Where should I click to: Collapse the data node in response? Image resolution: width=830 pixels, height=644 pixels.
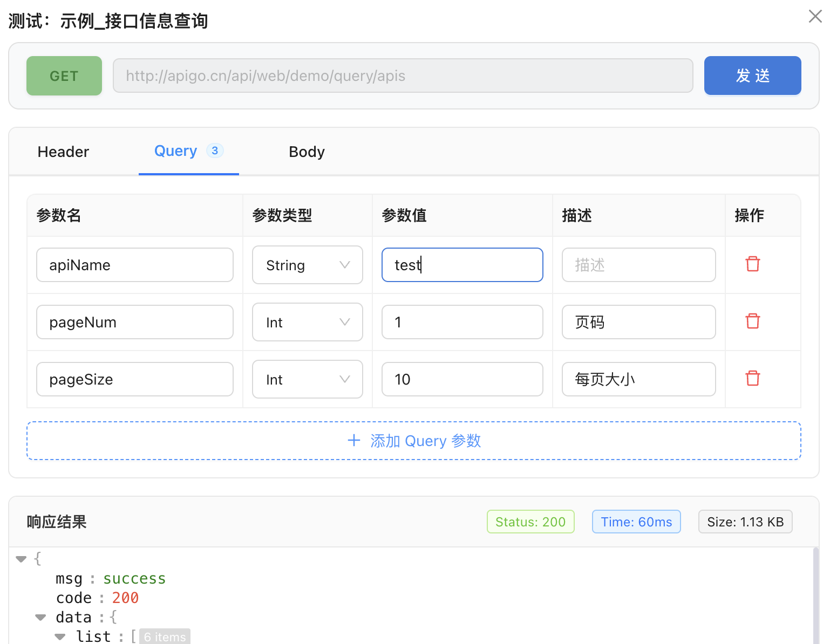point(40,617)
